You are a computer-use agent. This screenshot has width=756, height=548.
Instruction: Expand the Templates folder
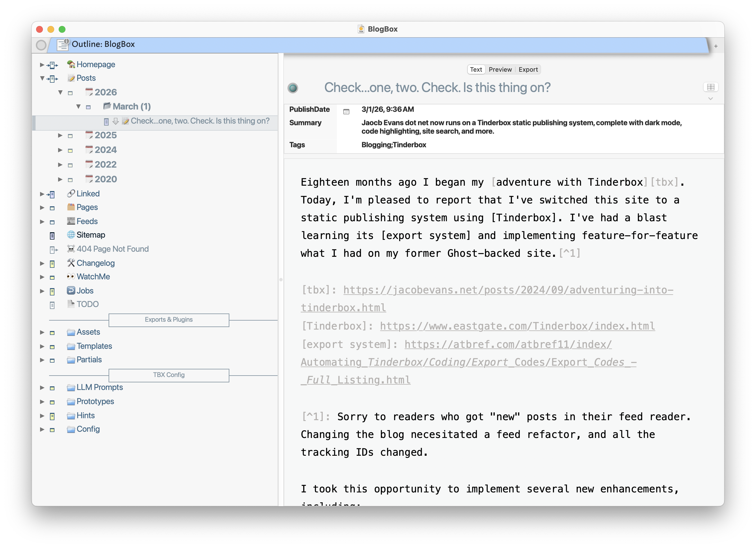tap(42, 346)
